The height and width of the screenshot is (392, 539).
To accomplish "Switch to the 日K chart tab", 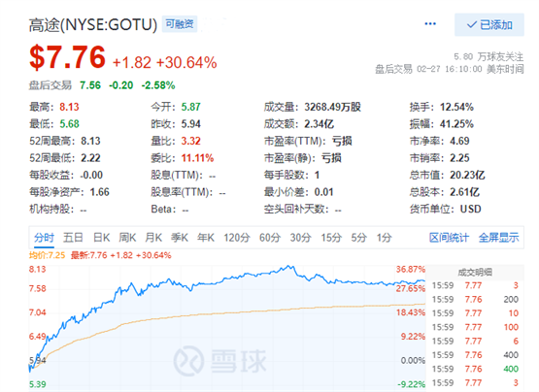I will 101,238.
